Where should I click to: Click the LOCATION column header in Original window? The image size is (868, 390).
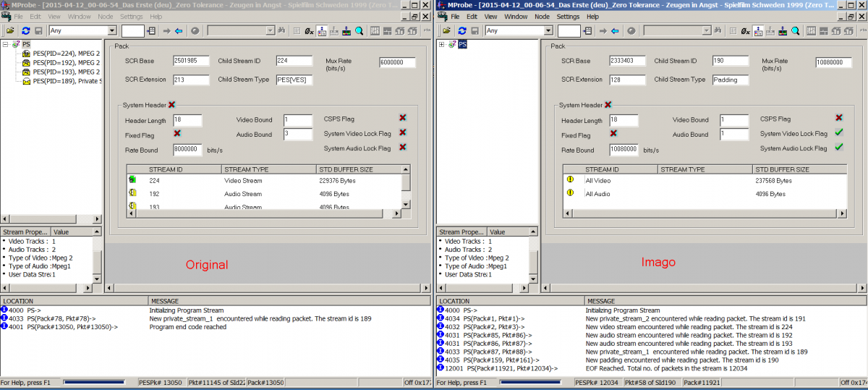(72, 300)
